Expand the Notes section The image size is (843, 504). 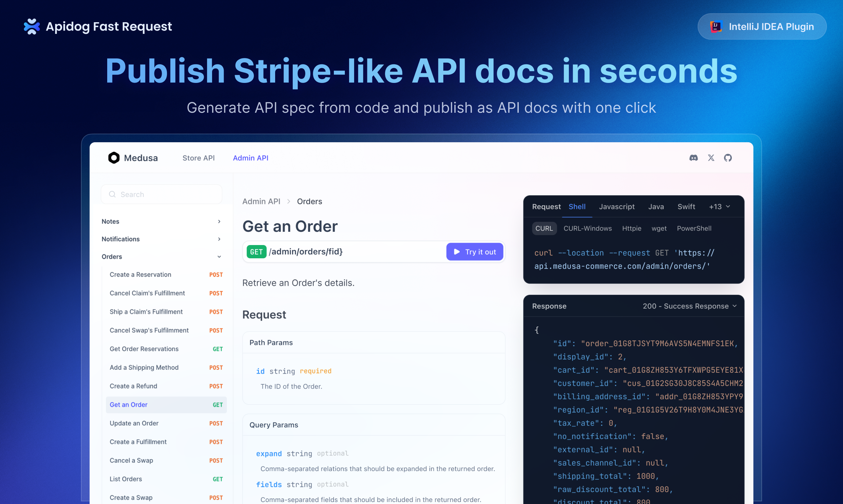161,221
